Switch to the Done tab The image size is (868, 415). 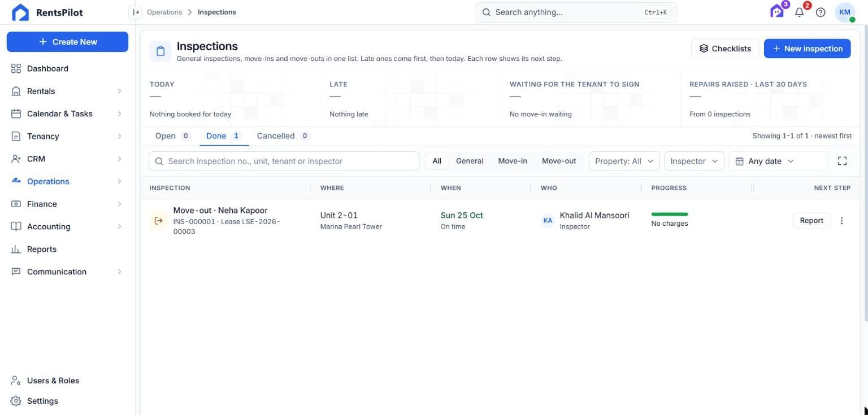(x=224, y=136)
